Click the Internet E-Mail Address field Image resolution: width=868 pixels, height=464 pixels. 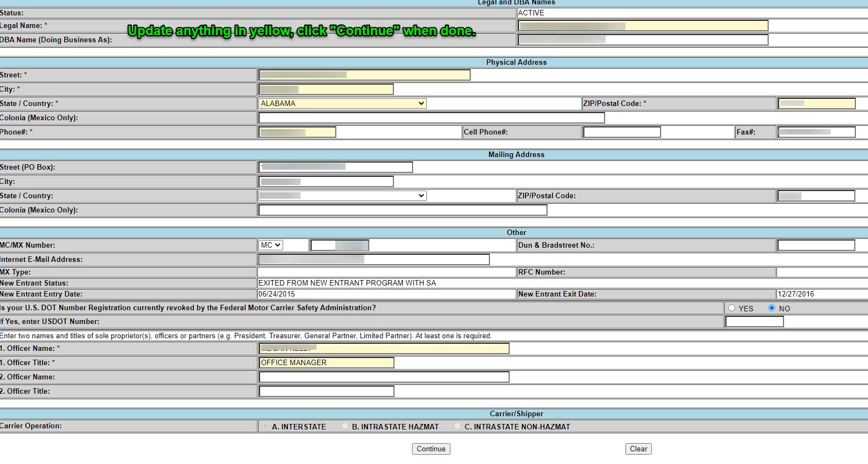pos(374,259)
